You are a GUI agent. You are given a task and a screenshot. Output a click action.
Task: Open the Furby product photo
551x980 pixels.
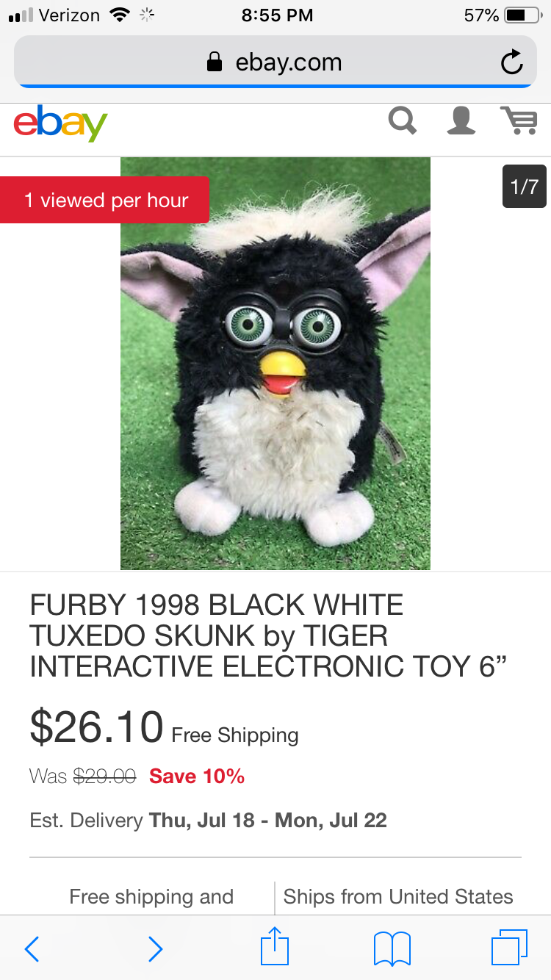click(x=275, y=364)
